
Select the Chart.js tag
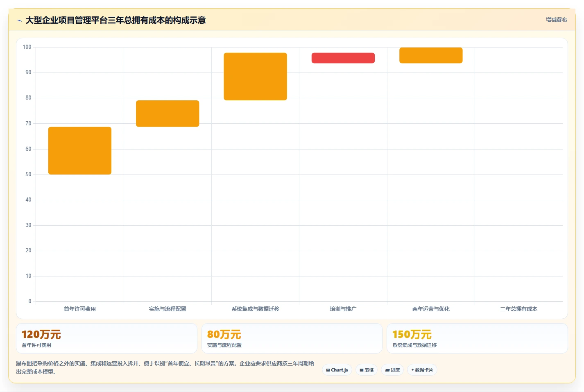click(x=337, y=370)
